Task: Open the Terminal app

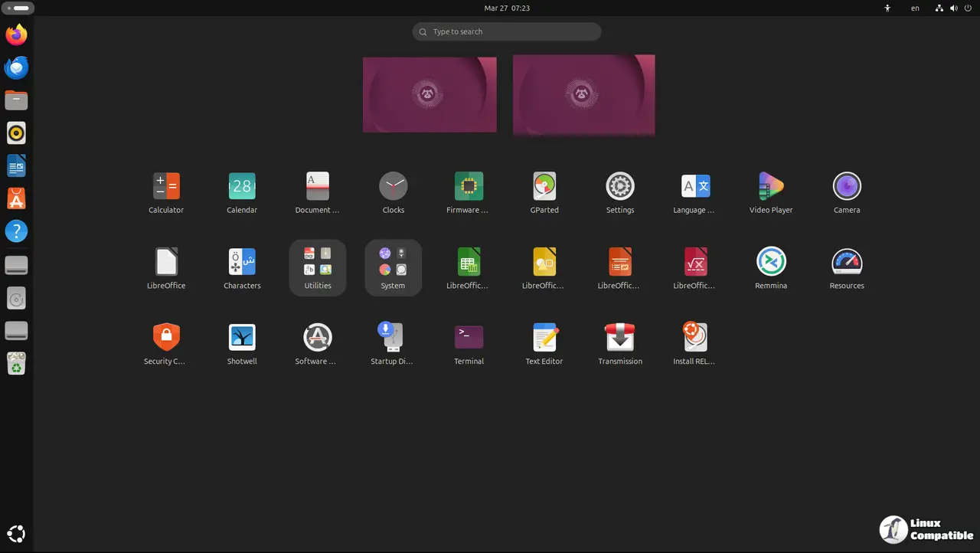Action: (469, 338)
